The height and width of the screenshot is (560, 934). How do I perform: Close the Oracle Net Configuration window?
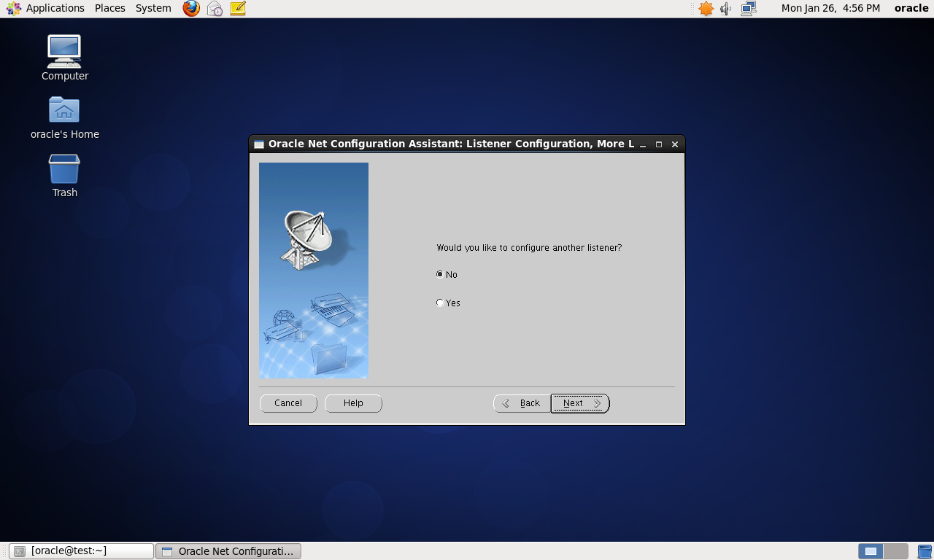(675, 144)
